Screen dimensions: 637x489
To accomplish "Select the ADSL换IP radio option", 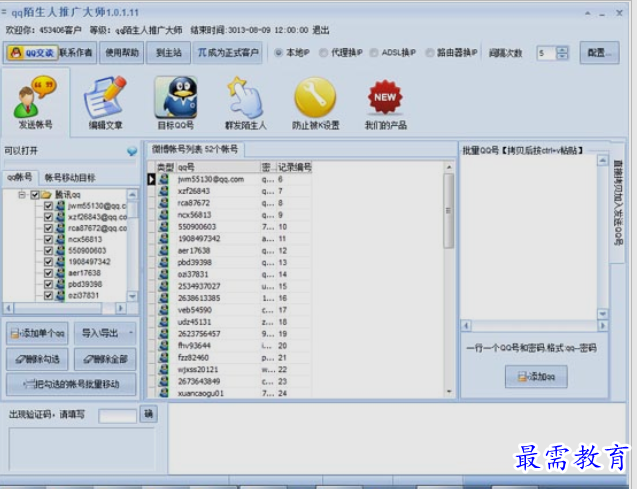I will (x=374, y=53).
